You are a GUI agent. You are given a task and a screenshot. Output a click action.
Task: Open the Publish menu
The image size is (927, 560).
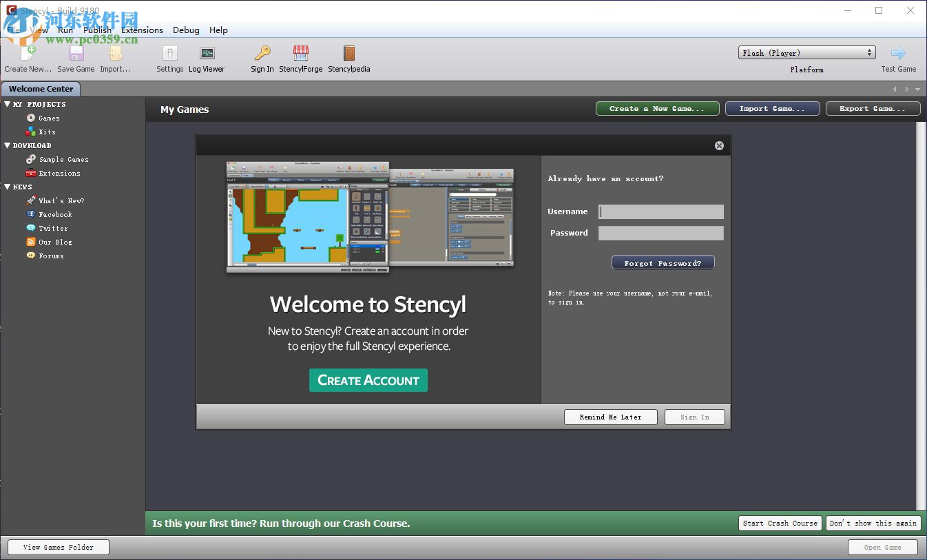click(x=97, y=30)
